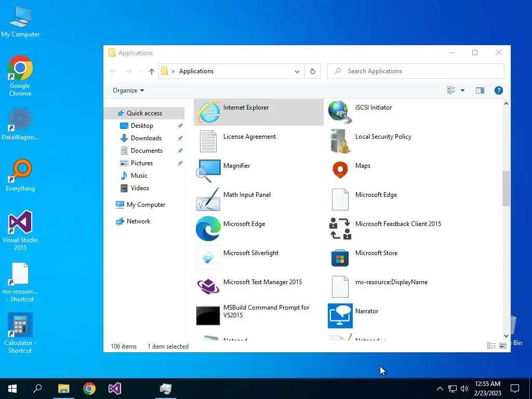Viewport: 532px width, 399px height.
Task: Click the scroll up arrow of file list
Action: (x=506, y=104)
